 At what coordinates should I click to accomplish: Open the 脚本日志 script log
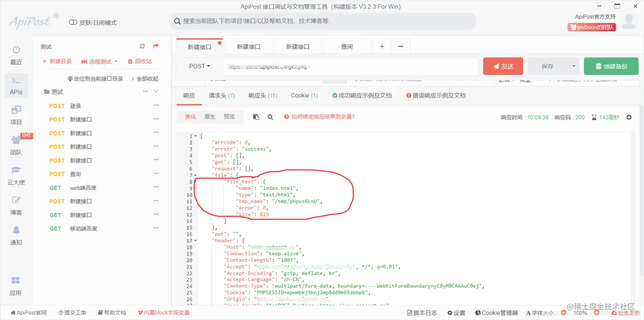click(x=422, y=313)
